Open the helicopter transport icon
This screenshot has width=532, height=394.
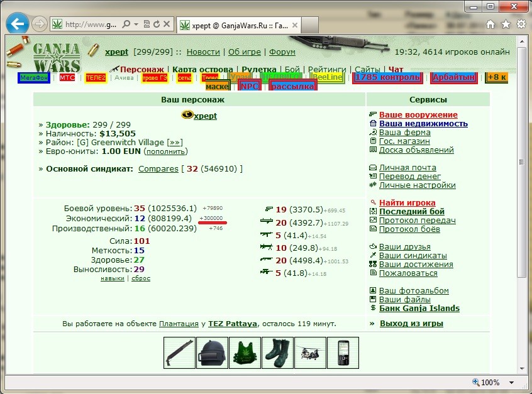pos(310,353)
